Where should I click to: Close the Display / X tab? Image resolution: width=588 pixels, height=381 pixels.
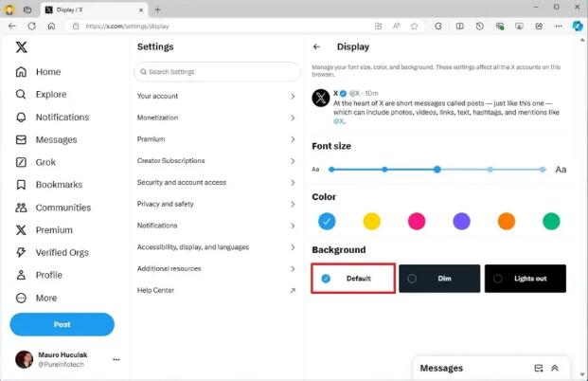(x=141, y=10)
